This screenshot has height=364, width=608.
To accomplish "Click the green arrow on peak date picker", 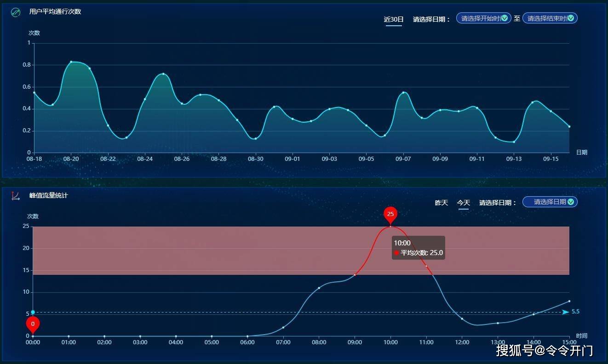I will (571, 202).
